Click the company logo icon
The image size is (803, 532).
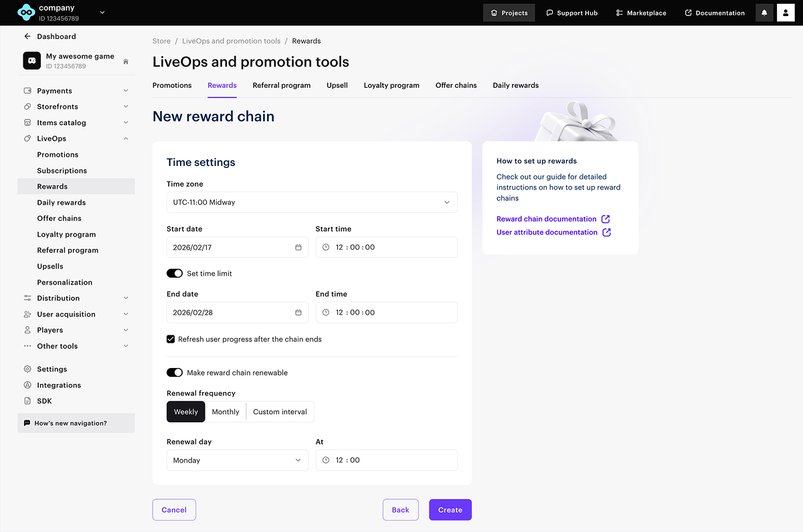[25, 13]
